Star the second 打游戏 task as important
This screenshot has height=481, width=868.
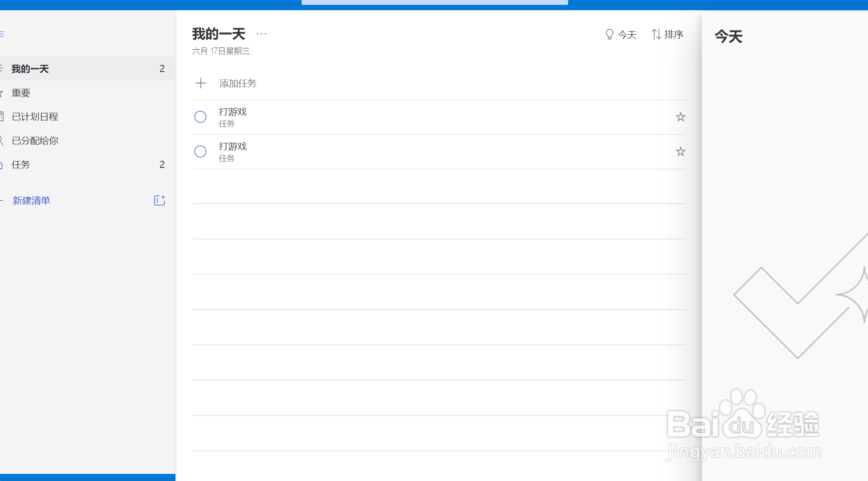coord(680,151)
